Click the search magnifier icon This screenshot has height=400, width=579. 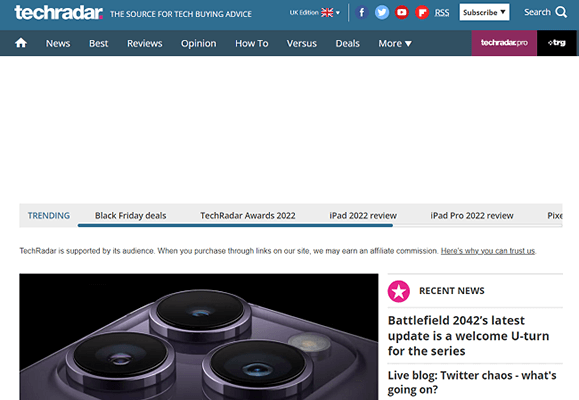point(561,12)
